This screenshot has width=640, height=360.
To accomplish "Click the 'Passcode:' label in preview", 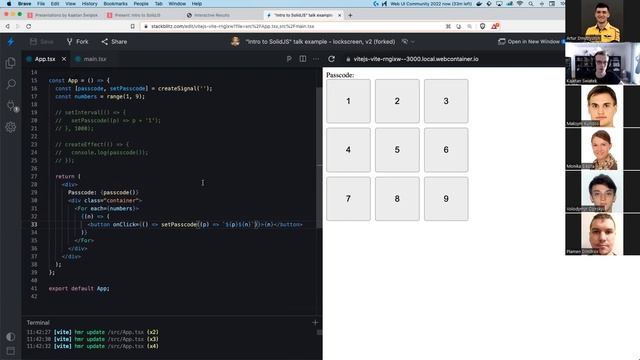I will pyautogui.click(x=340, y=75).
